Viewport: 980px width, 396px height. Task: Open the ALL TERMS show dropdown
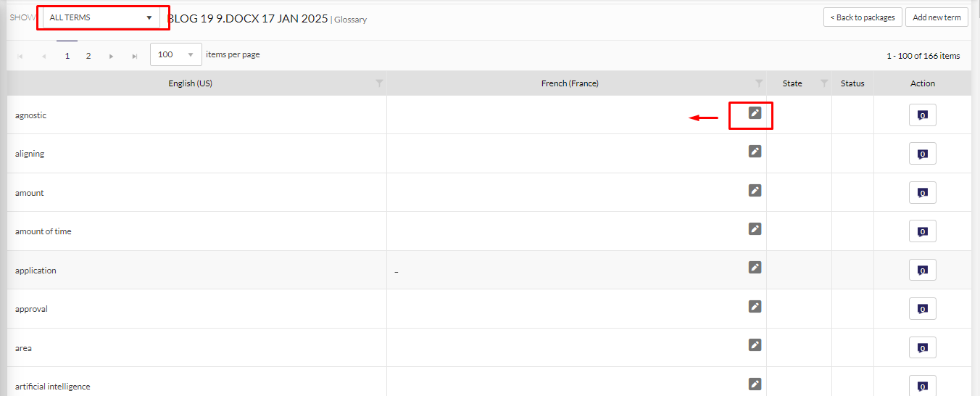click(101, 17)
